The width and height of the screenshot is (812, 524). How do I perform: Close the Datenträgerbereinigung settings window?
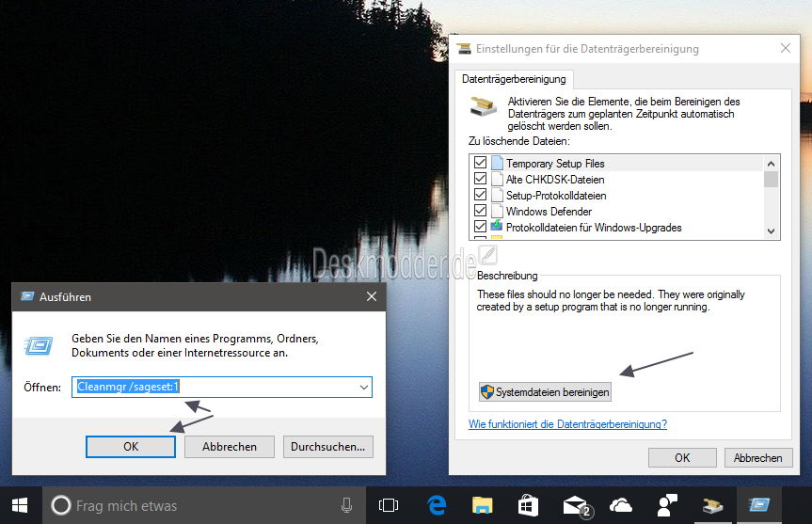point(785,48)
